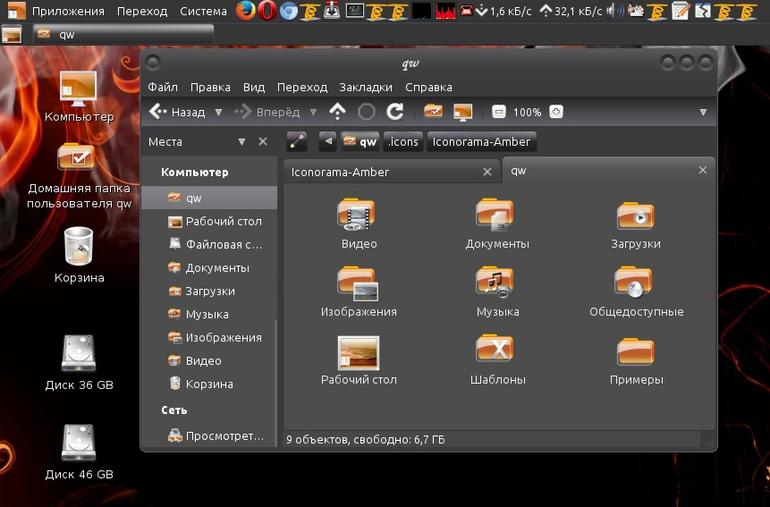Click the zoom in icon after 100%
This screenshot has height=507, width=770.
pos(556,112)
